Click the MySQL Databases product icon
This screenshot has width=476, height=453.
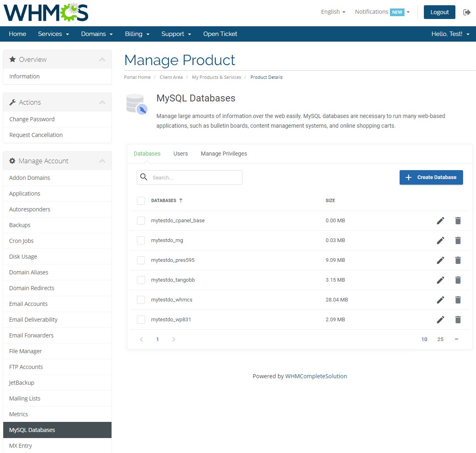[x=136, y=103]
